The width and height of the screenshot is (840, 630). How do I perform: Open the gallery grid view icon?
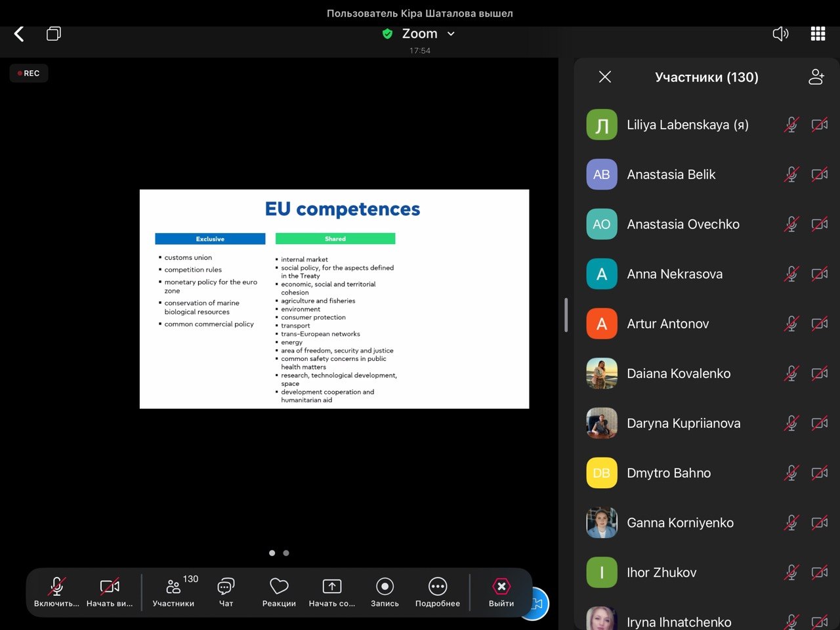point(818,34)
